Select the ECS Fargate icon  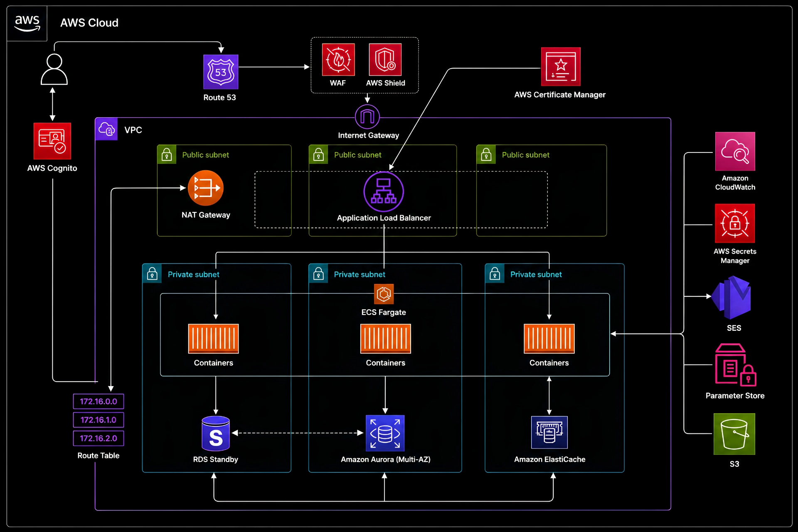(x=384, y=294)
